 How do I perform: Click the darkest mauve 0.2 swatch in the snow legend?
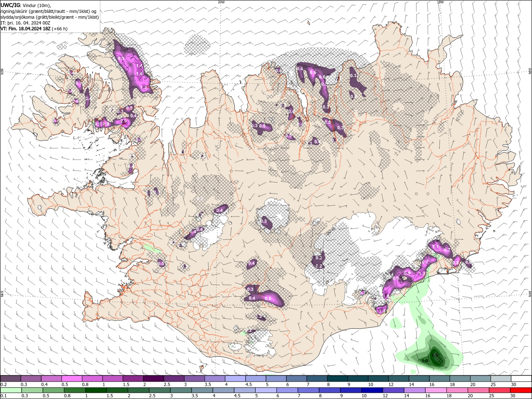[10, 379]
